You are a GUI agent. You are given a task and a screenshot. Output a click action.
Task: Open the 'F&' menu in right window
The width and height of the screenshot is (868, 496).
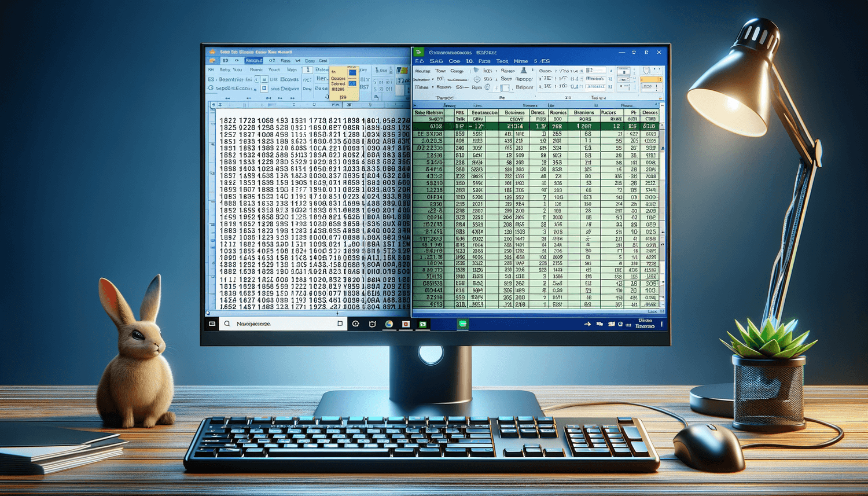(x=420, y=61)
